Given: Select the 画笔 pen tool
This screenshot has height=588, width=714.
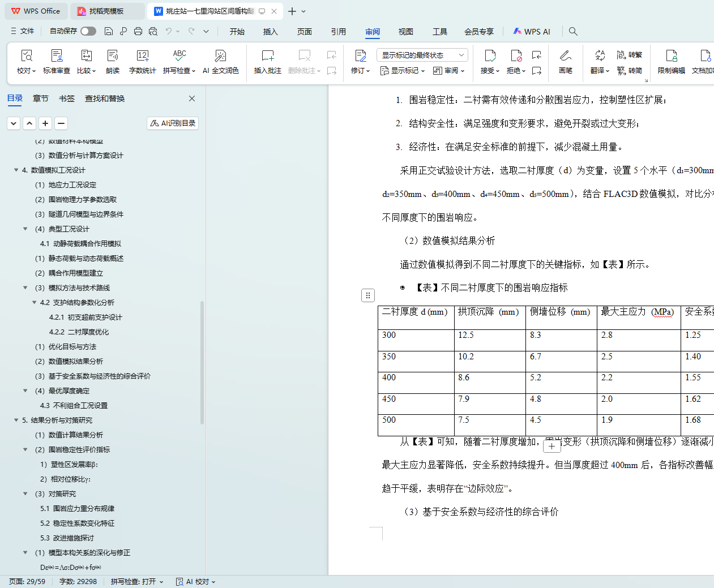Looking at the screenshot, I should [x=565, y=61].
